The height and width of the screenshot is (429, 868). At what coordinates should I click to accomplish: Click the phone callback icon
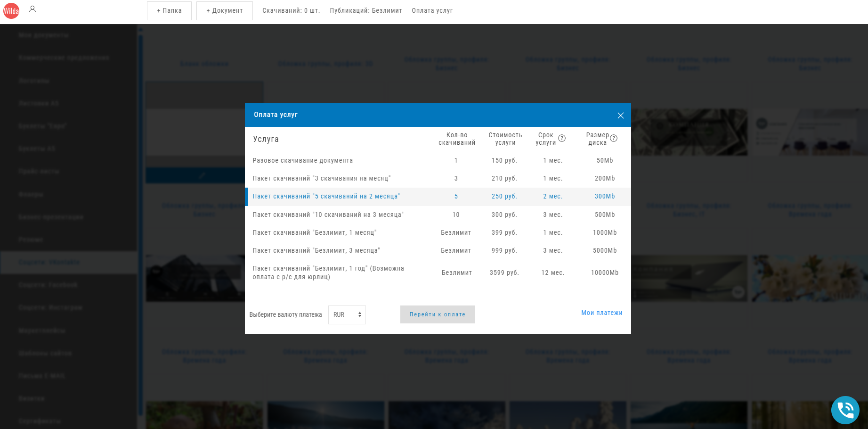[845, 410]
